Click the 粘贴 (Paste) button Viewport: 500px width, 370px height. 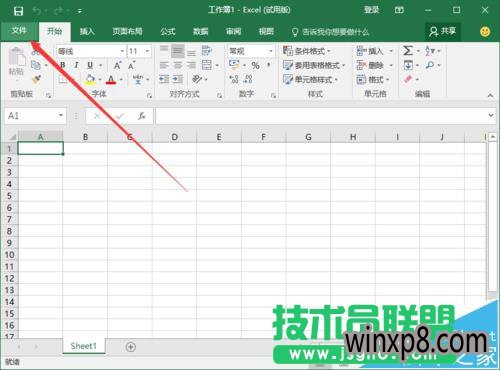16,62
